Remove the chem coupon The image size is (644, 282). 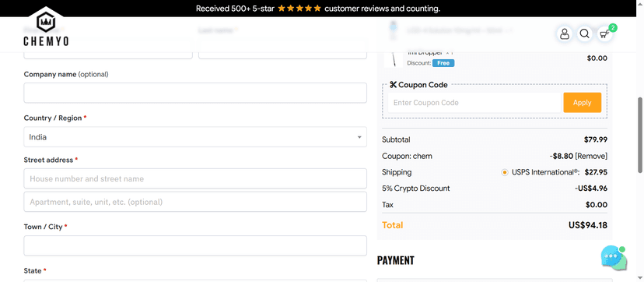coord(591,157)
